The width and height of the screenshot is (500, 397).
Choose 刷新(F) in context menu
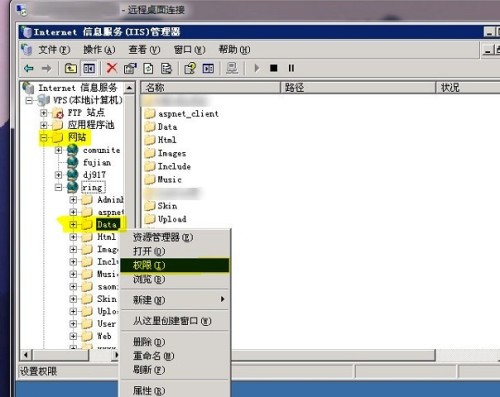tap(175, 370)
